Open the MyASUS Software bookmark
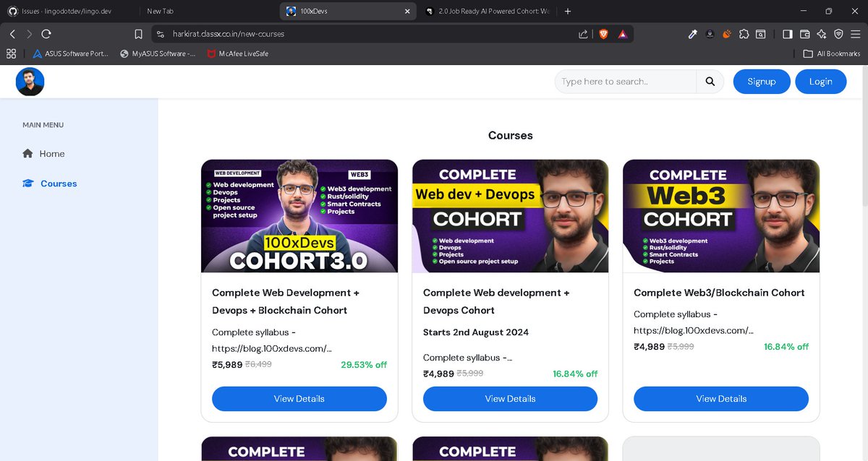The image size is (868, 461). coord(158,53)
